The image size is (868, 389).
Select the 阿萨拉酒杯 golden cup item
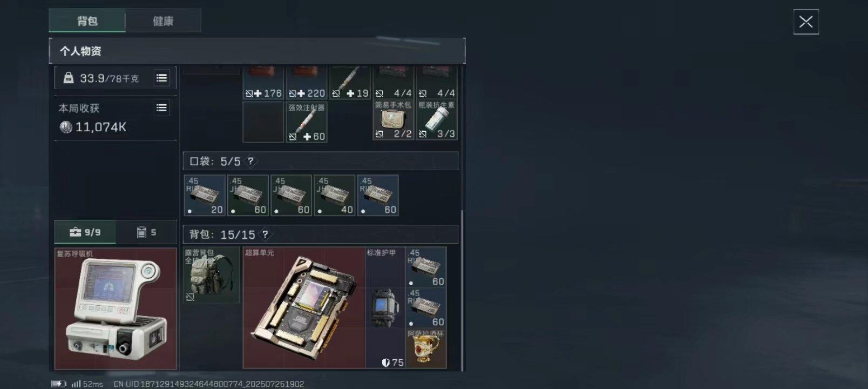click(x=426, y=348)
